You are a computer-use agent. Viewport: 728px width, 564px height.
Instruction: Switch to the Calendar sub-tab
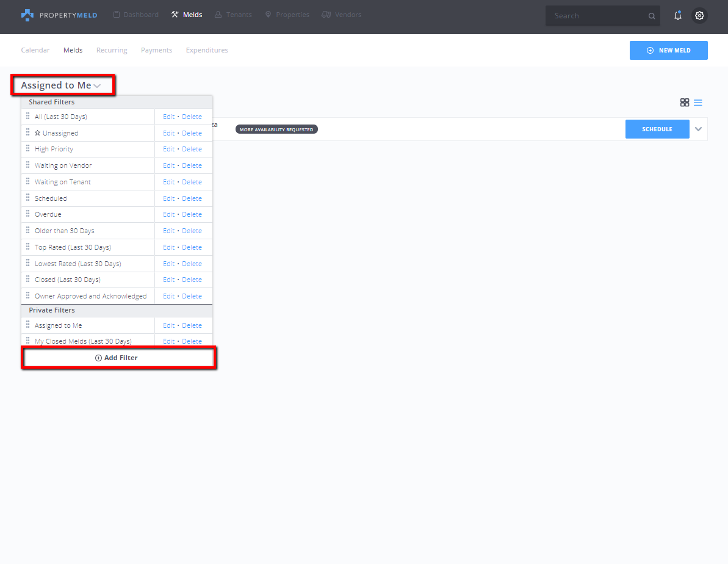(35, 50)
